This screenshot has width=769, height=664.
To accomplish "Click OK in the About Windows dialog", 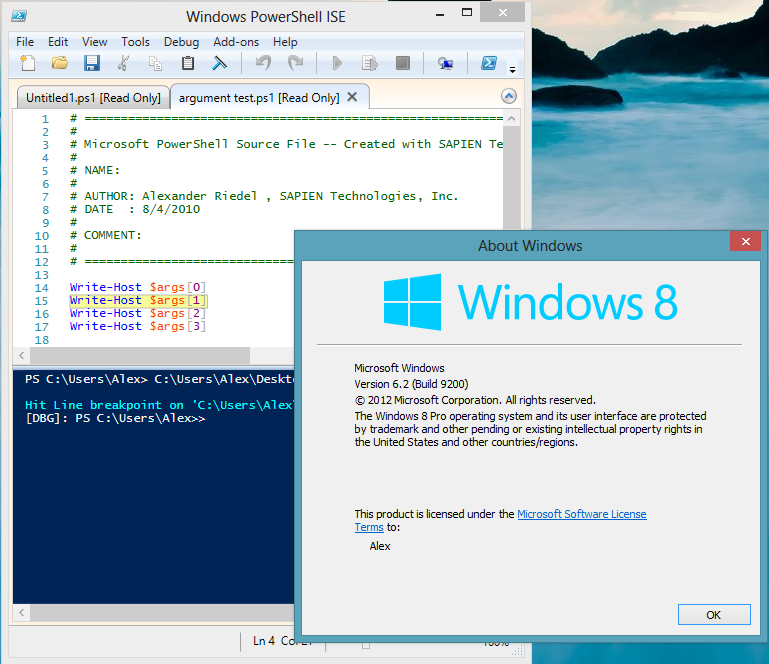I will point(714,615).
